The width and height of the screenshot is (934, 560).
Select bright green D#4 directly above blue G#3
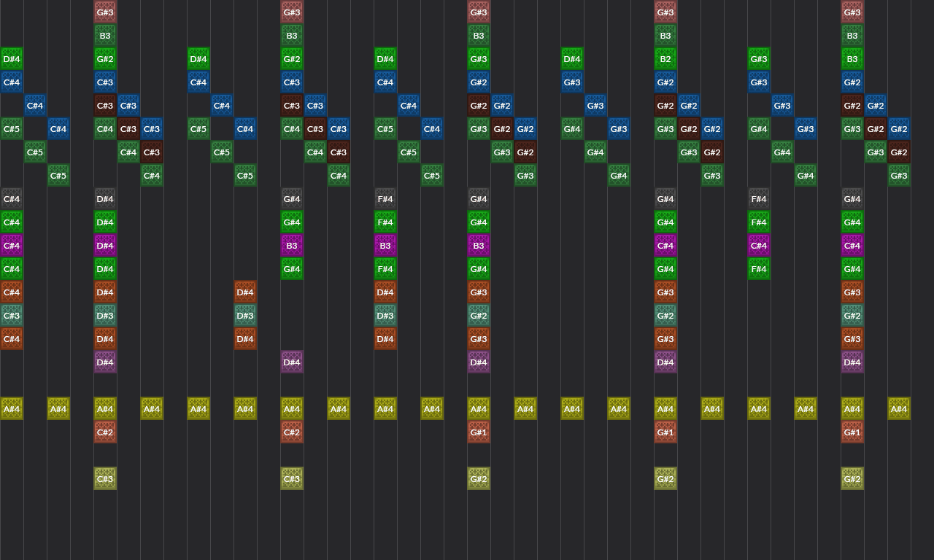[572, 59]
